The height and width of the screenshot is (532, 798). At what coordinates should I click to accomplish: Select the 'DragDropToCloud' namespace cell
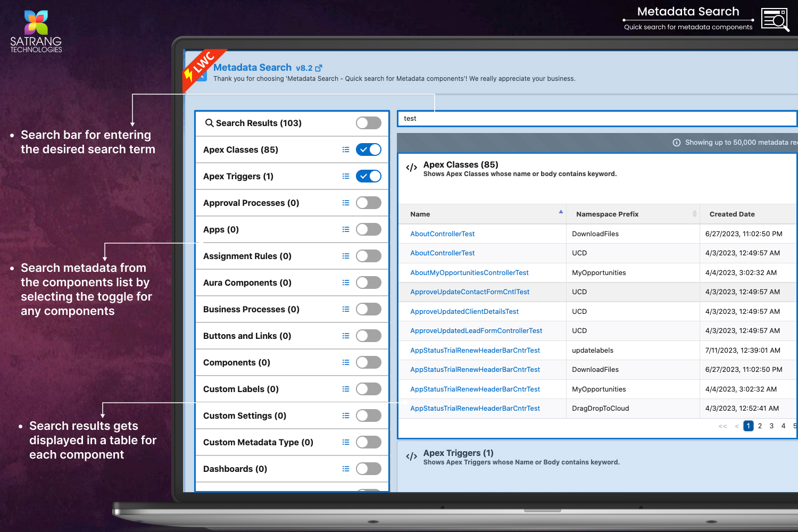pyautogui.click(x=633, y=409)
